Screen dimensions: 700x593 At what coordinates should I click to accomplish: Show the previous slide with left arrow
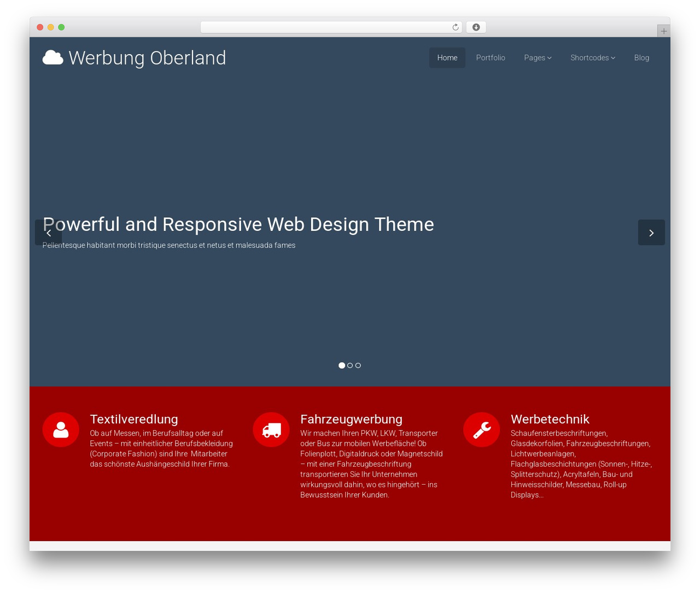click(x=49, y=232)
